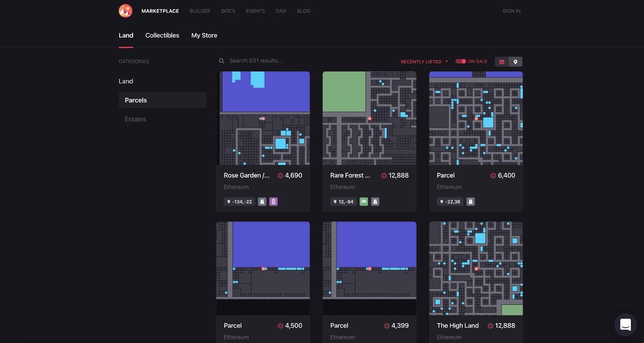
Task: Switch to the Collectibles tab
Action: click(x=162, y=35)
